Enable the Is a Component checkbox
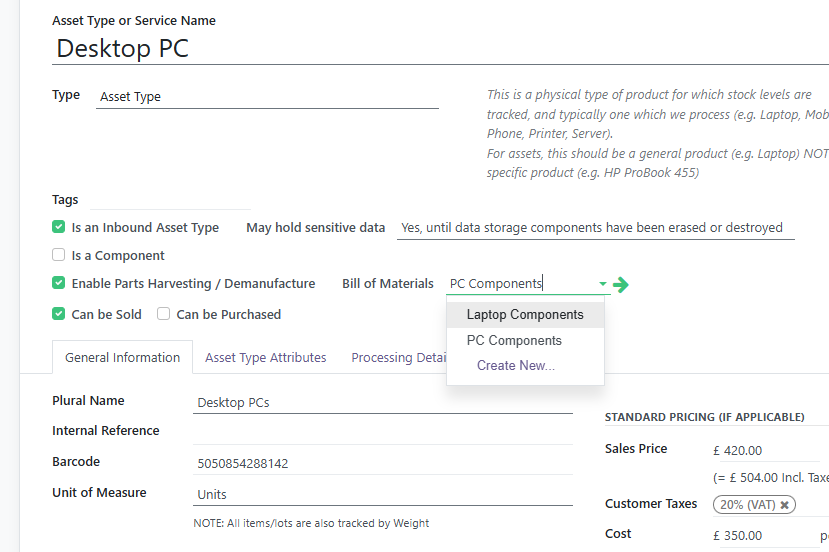This screenshot has width=829, height=552. [59, 255]
